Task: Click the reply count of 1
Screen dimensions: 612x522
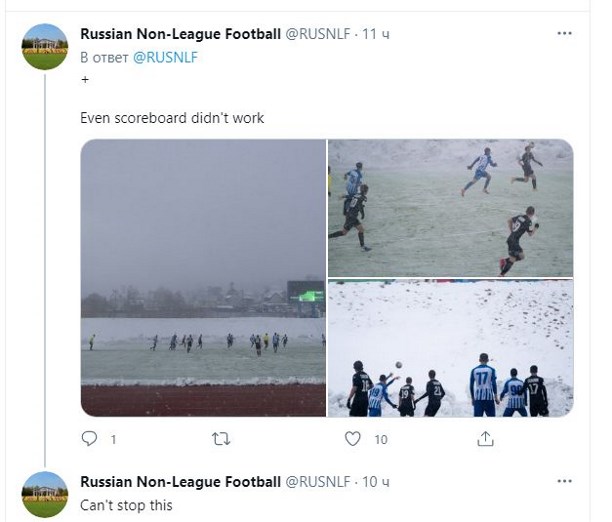Action: (113, 439)
